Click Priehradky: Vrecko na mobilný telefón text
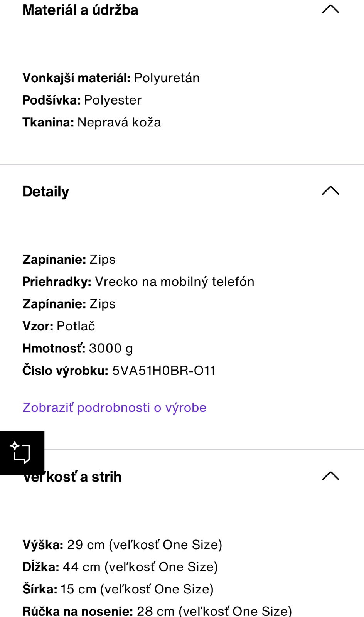 pos(138,282)
